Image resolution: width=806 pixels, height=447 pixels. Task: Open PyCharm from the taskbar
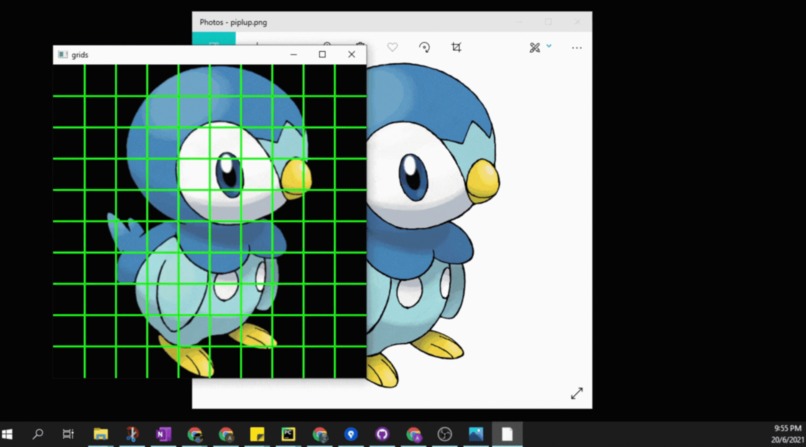coord(288,434)
